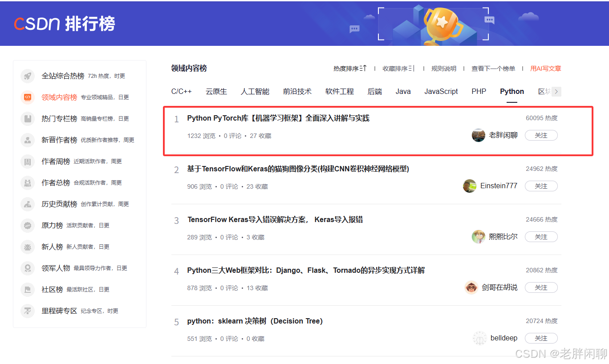Switch to the JavaScript tab
This screenshot has width=609, height=364.
tap(441, 91)
